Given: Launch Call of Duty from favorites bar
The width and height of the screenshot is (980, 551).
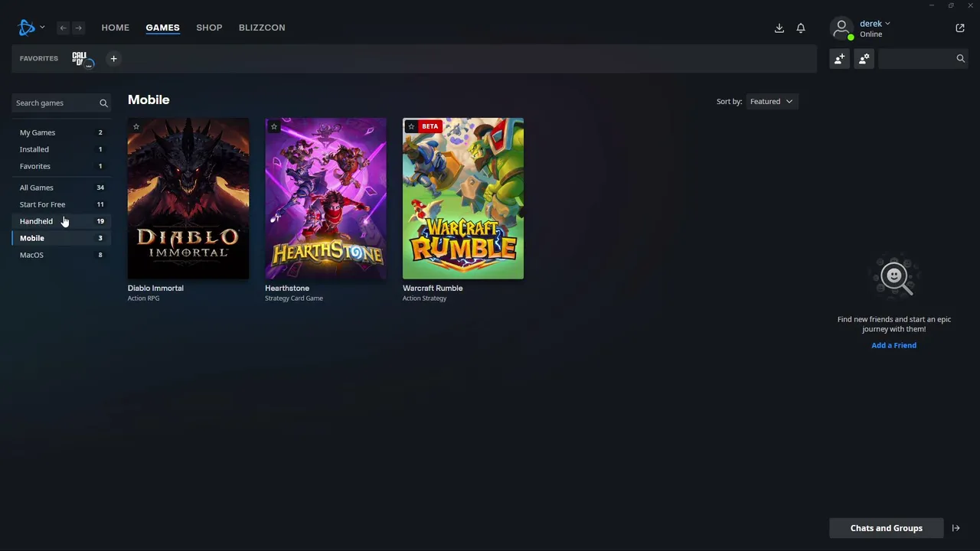Looking at the screenshot, I should (82, 59).
